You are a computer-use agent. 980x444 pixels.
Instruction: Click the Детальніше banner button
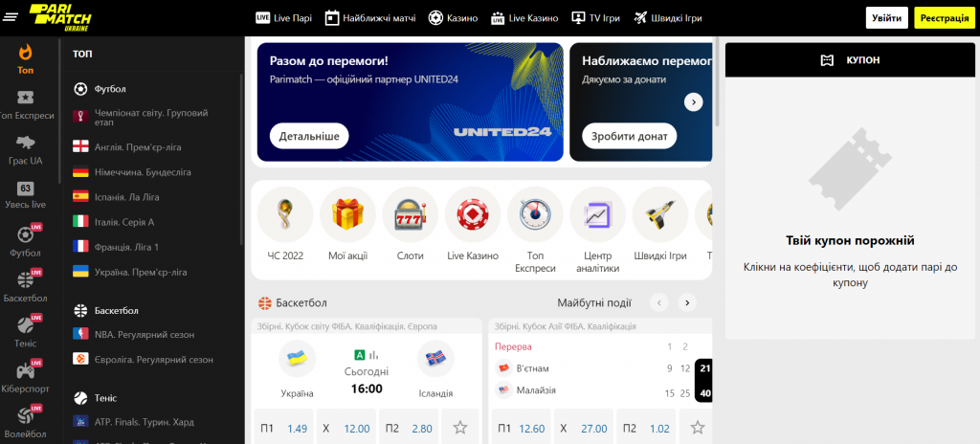coord(309,136)
